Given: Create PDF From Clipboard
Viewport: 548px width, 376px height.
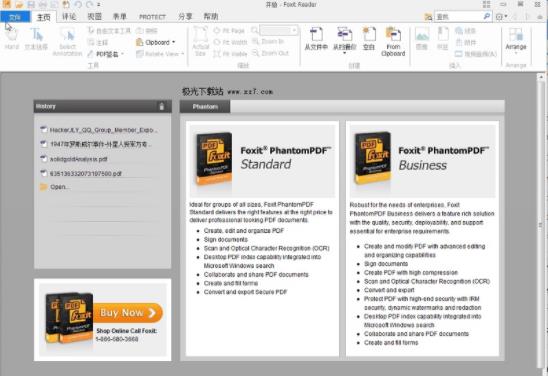Looking at the screenshot, I should pyautogui.click(x=393, y=42).
